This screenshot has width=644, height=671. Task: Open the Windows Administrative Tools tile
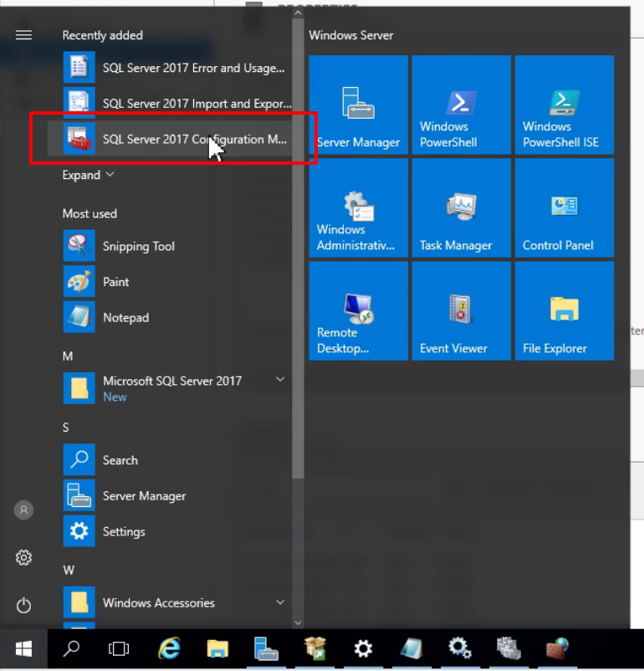tap(358, 208)
